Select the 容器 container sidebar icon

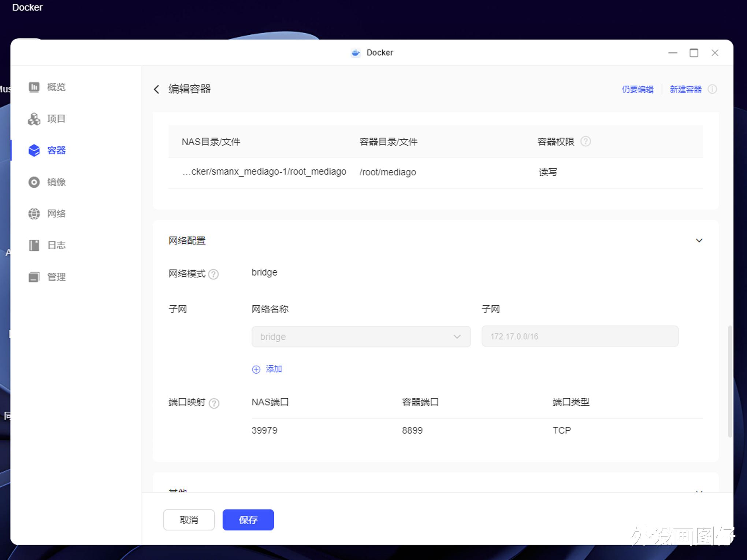[x=34, y=150]
